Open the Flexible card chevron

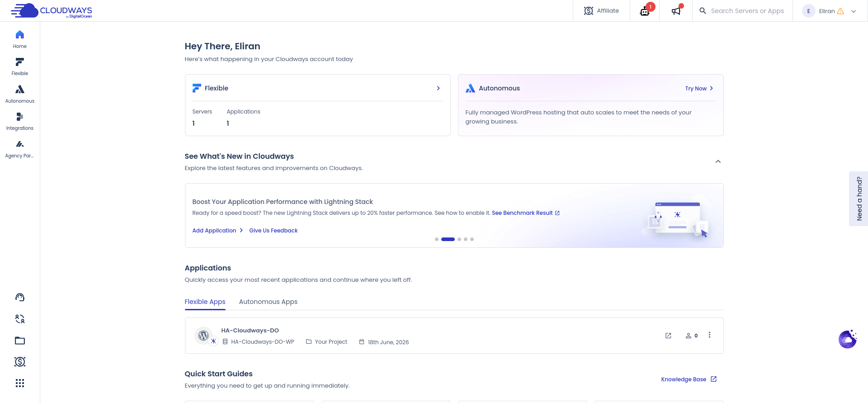pos(438,88)
